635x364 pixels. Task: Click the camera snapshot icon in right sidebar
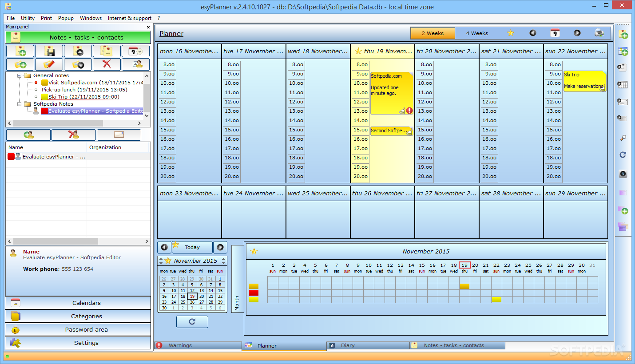pyautogui.click(x=623, y=174)
